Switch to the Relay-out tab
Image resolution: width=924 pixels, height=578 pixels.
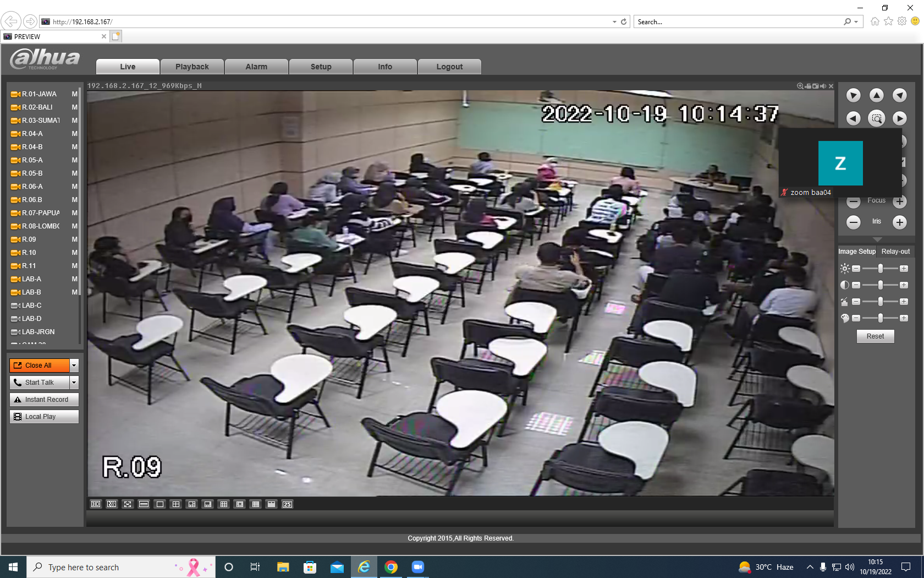[x=895, y=252]
